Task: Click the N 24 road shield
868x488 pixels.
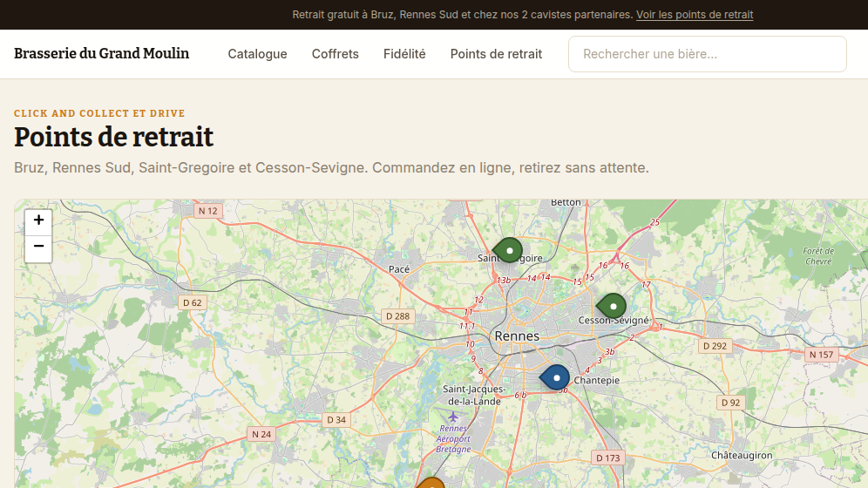Action: point(261,434)
